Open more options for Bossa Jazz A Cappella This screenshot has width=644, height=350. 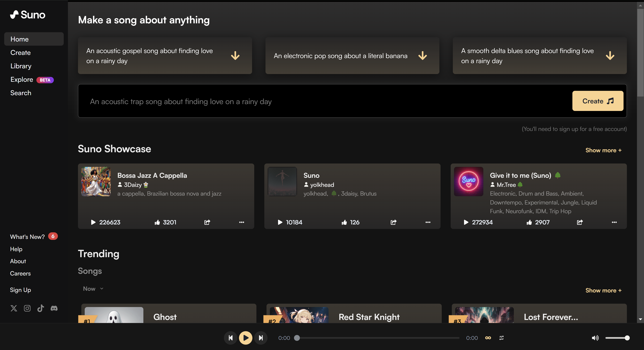click(241, 222)
